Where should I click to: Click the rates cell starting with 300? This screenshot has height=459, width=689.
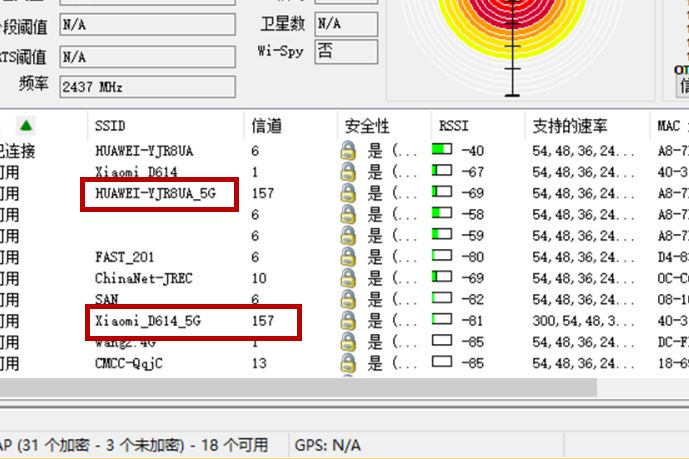pyautogui.click(x=584, y=321)
